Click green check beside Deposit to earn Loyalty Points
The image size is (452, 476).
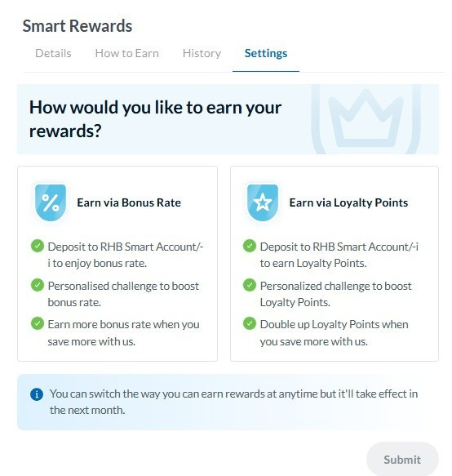pos(250,246)
